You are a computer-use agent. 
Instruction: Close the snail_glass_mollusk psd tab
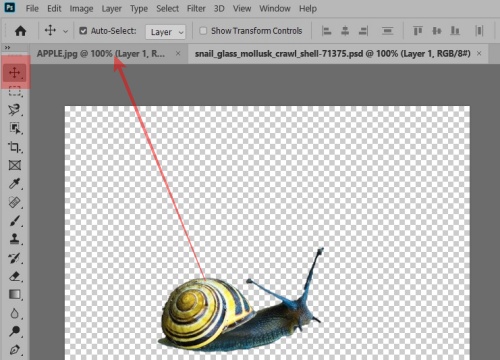479,53
